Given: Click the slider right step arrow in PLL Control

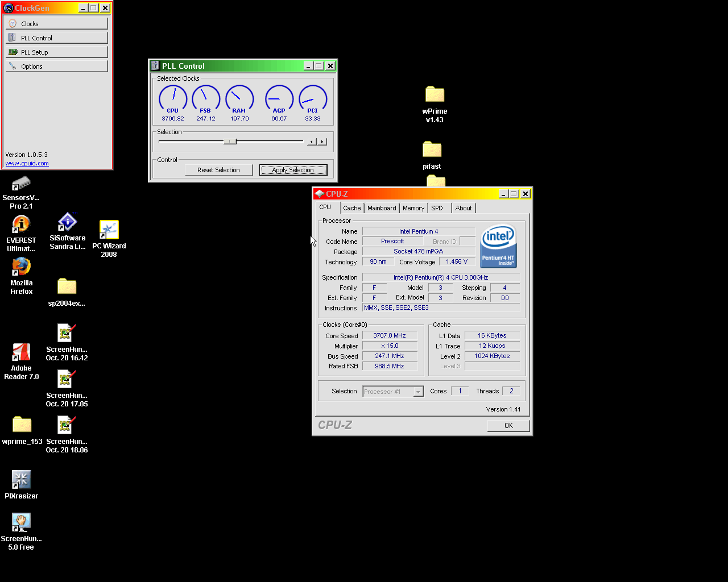Looking at the screenshot, I should pos(322,142).
